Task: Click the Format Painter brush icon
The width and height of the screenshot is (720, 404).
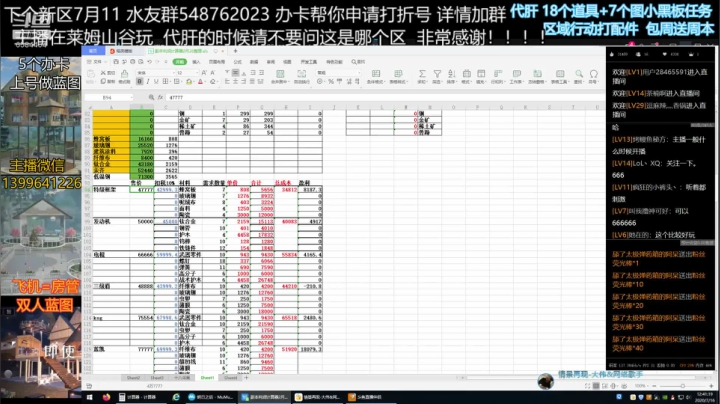Action: (x=124, y=73)
